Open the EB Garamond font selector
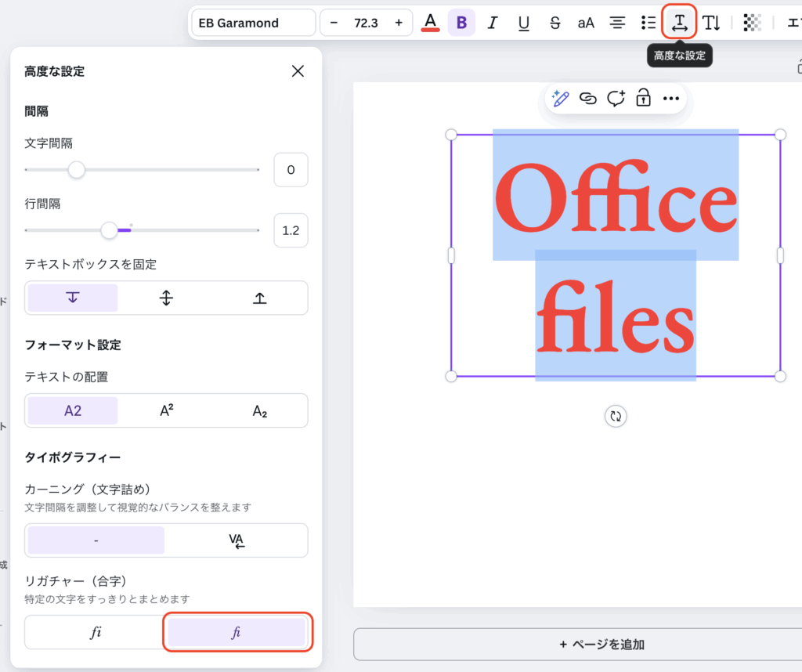This screenshot has width=802, height=672. [x=253, y=23]
